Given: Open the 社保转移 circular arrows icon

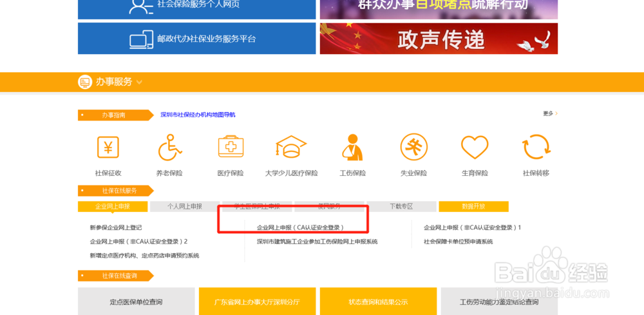Looking at the screenshot, I should [x=536, y=147].
